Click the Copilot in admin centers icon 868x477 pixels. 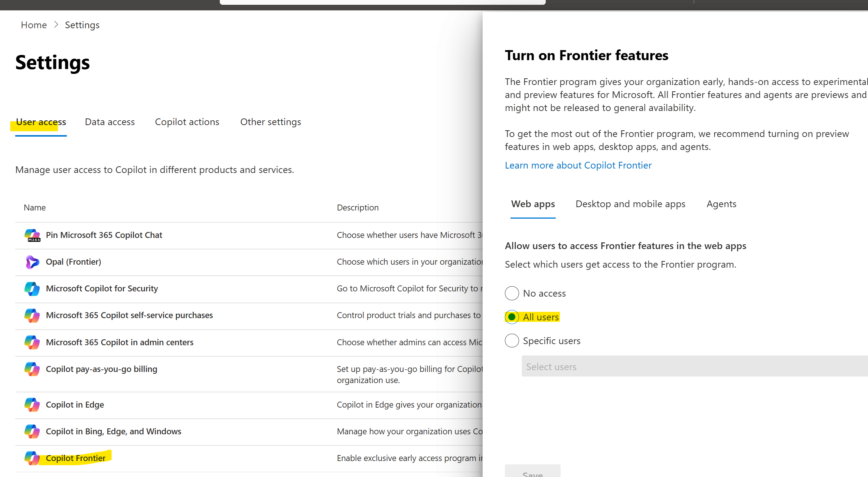(32, 342)
